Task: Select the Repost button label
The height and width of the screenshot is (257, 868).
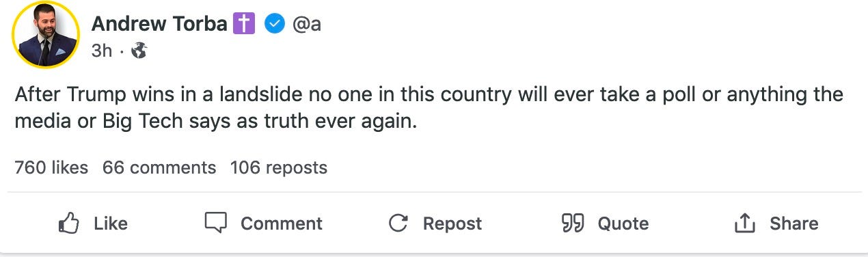Action: [x=452, y=224]
